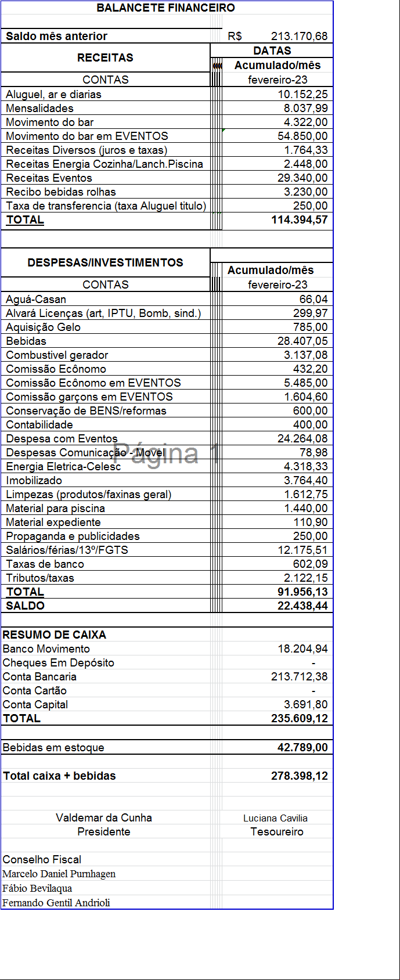Click the value 10.152,25
The height and width of the screenshot is (980, 400).
tap(302, 94)
